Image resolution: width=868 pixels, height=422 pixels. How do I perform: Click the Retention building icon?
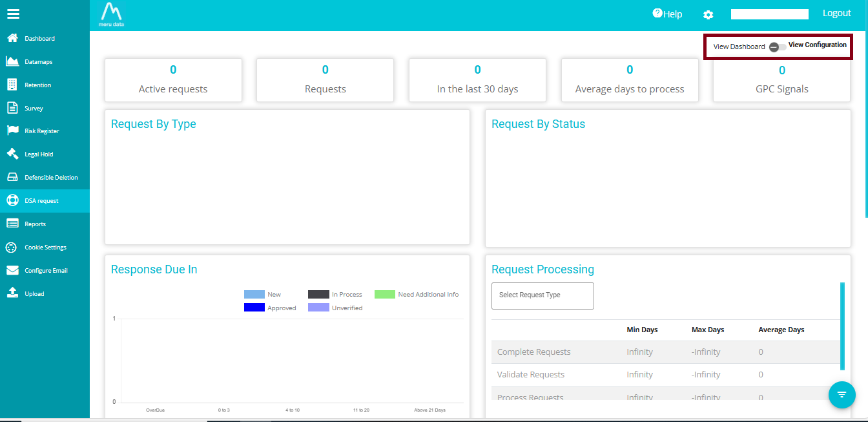tap(12, 85)
